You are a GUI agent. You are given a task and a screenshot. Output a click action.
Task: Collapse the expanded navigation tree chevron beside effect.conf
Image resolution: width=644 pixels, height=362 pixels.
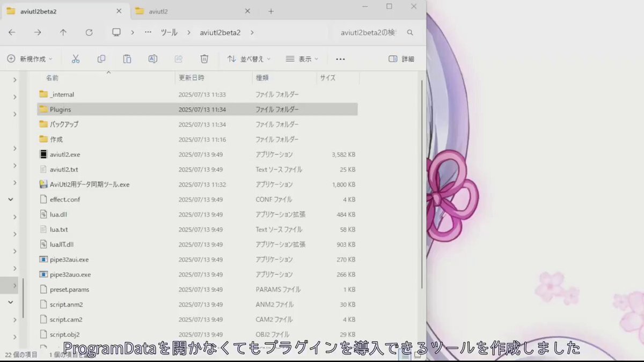[x=11, y=200]
